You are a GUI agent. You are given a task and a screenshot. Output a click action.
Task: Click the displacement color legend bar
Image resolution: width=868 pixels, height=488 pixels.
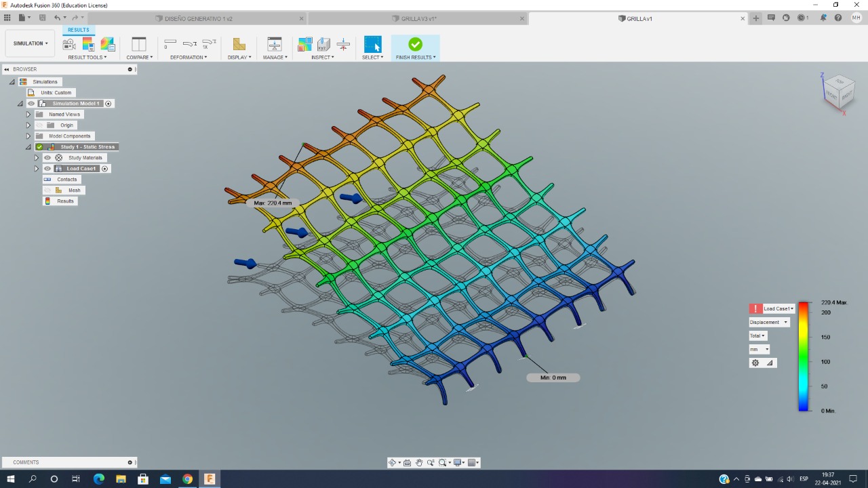pos(803,357)
